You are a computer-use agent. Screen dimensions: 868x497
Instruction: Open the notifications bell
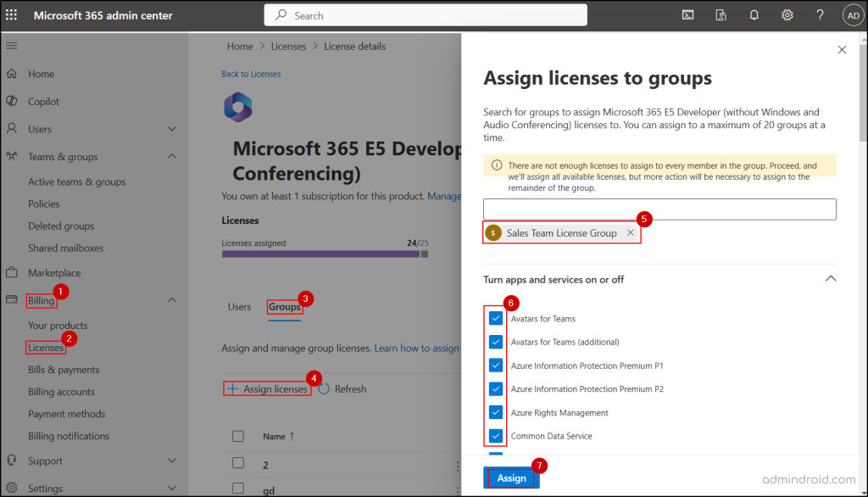(754, 14)
